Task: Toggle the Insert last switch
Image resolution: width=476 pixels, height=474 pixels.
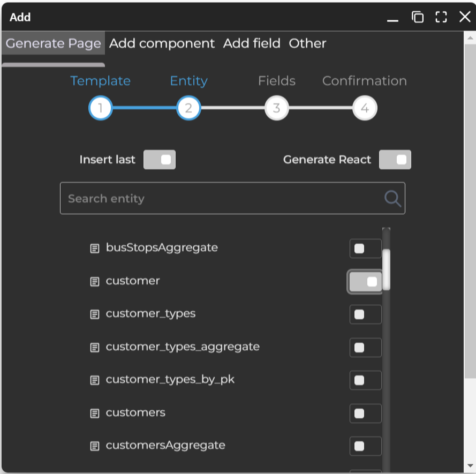Action: tap(160, 160)
